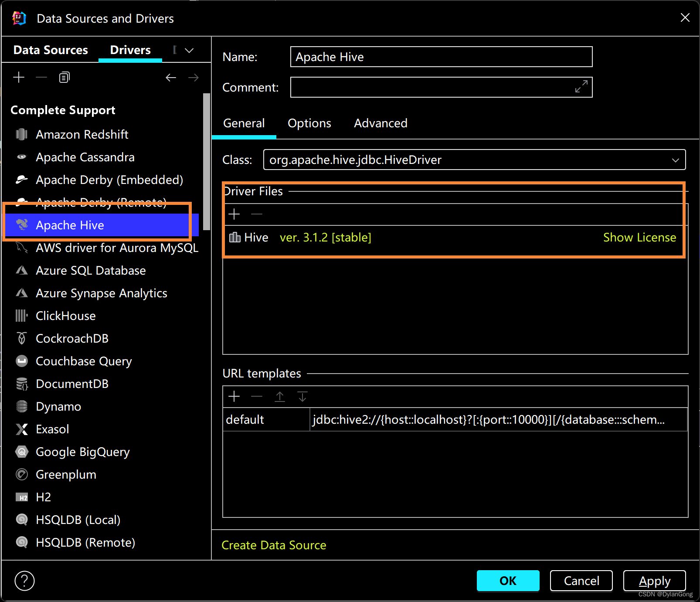Viewport: 700px width, 602px height.
Task: Expand hidden tabs chevron
Action: 189,50
